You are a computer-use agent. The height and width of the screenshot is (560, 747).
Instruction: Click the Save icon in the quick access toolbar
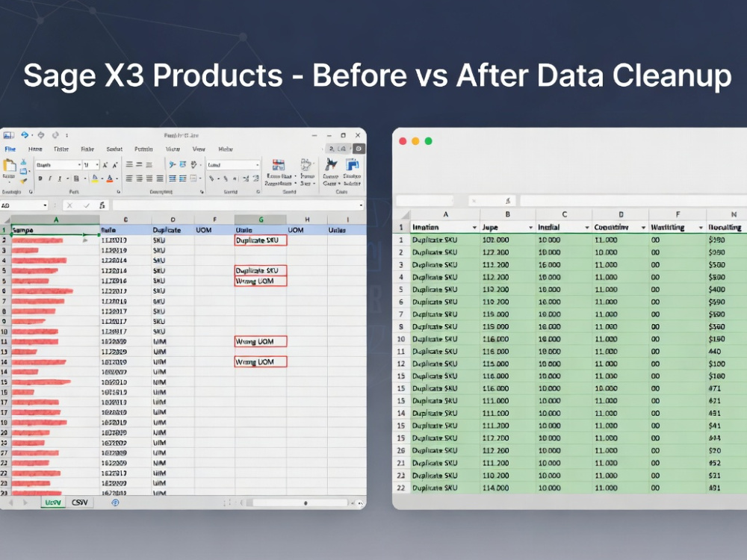coord(8,135)
